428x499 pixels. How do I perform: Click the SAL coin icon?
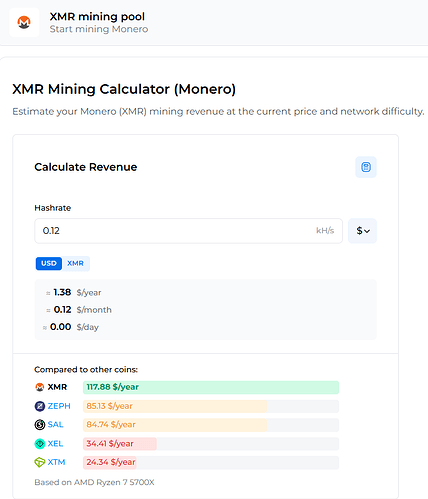pos(40,425)
